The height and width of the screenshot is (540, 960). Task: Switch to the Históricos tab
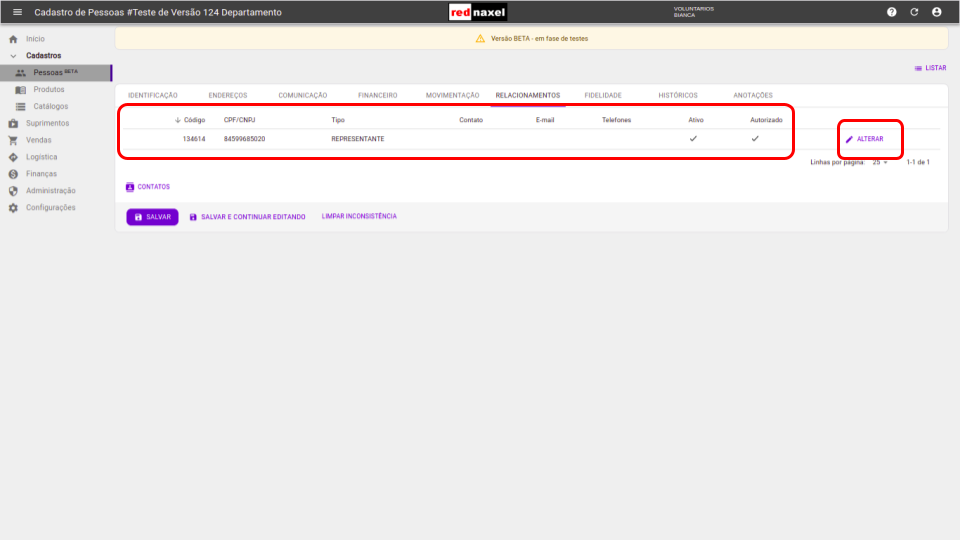pyautogui.click(x=678, y=96)
